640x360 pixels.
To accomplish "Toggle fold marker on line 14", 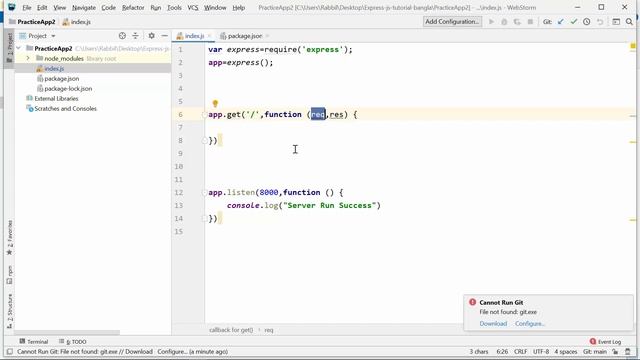I will [204, 219].
